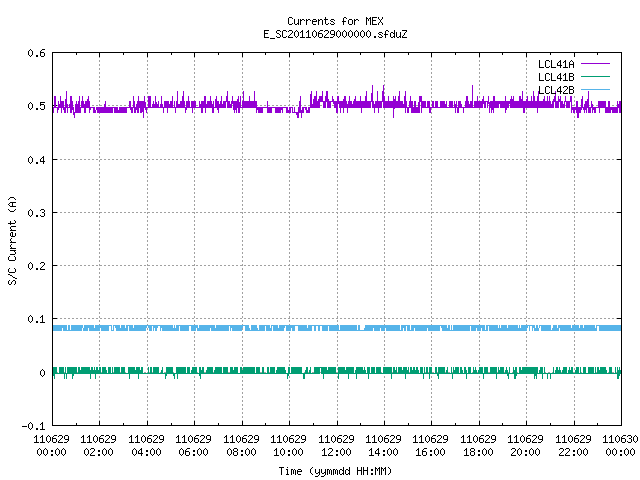Screen dimensions: 640x480
Task: Click the purple LCL41A data trace near 0.5
Action: pos(337,105)
